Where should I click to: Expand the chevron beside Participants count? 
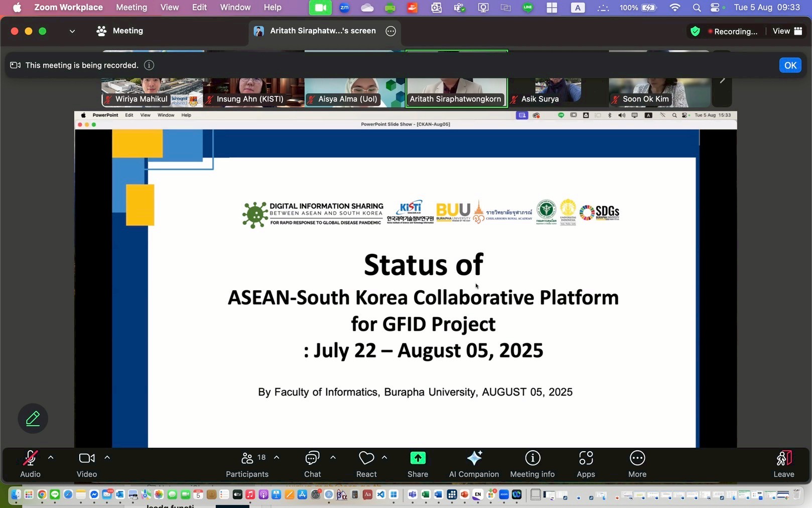click(277, 457)
